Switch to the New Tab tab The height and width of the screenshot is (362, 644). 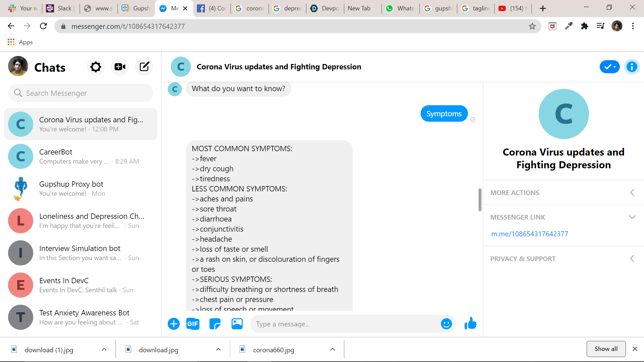(359, 8)
